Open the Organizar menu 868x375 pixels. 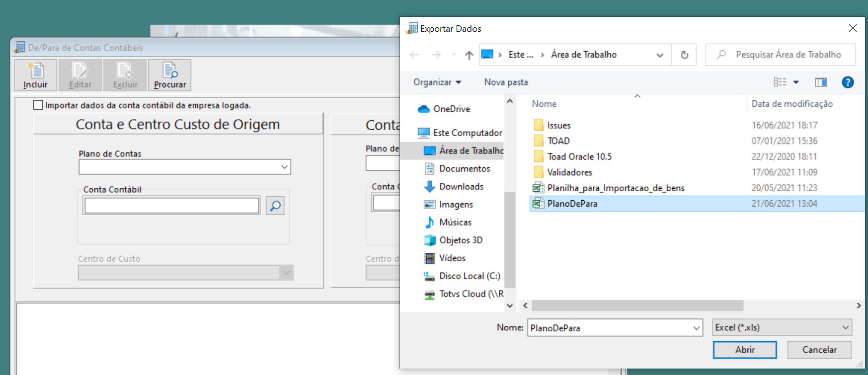[437, 82]
